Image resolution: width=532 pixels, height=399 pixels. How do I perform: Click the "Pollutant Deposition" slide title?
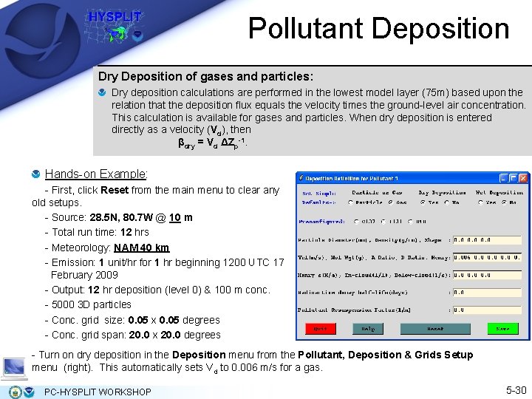(378, 29)
